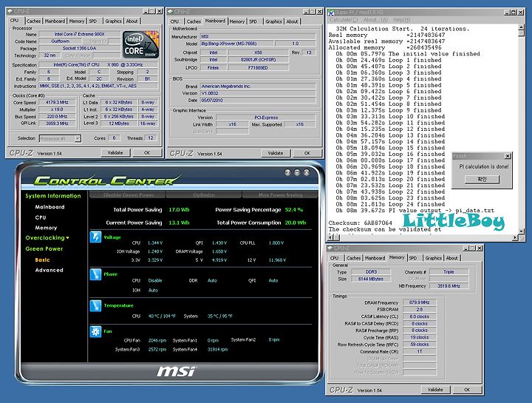Click the NB Frequency value 3519.6 MHz

(449, 286)
